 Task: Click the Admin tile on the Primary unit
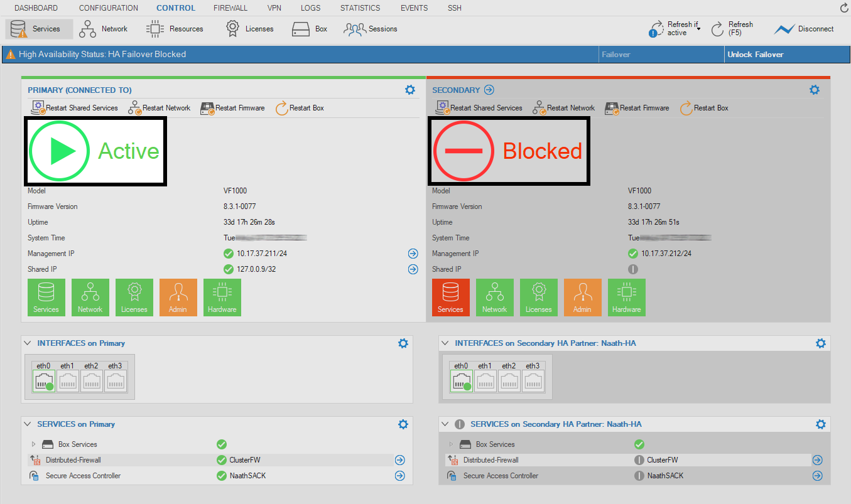178,297
